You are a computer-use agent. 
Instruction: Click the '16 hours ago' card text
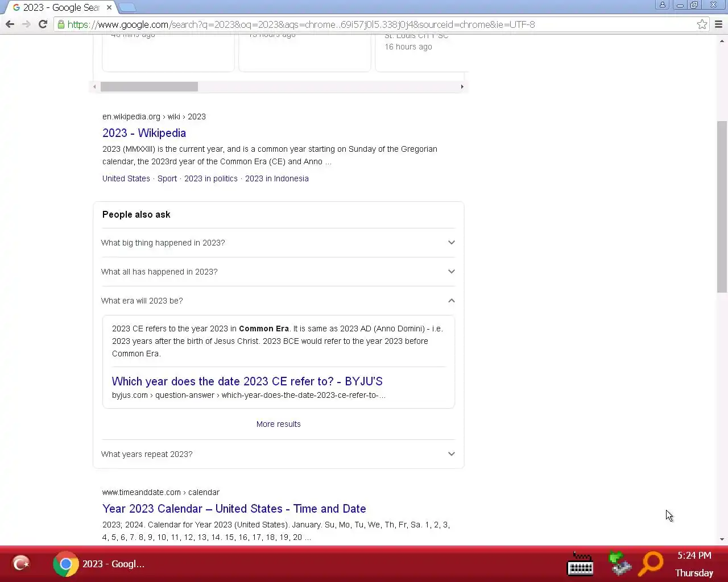408,47
